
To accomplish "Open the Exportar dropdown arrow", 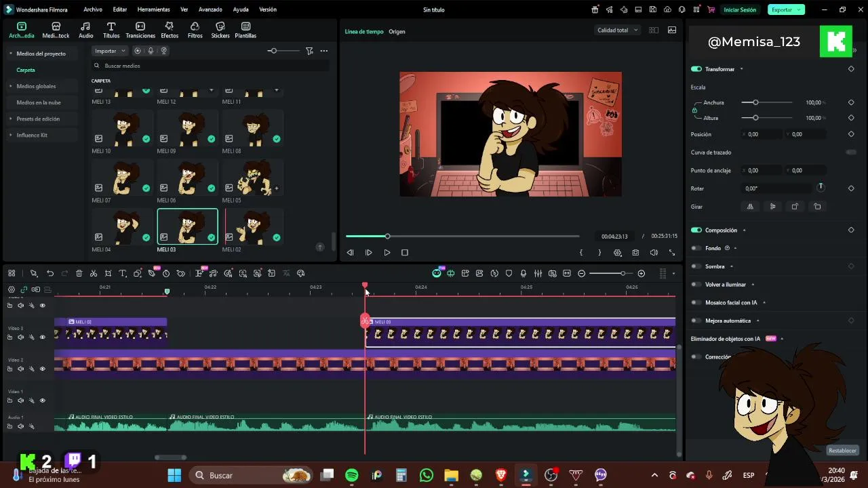I will click(800, 9).
